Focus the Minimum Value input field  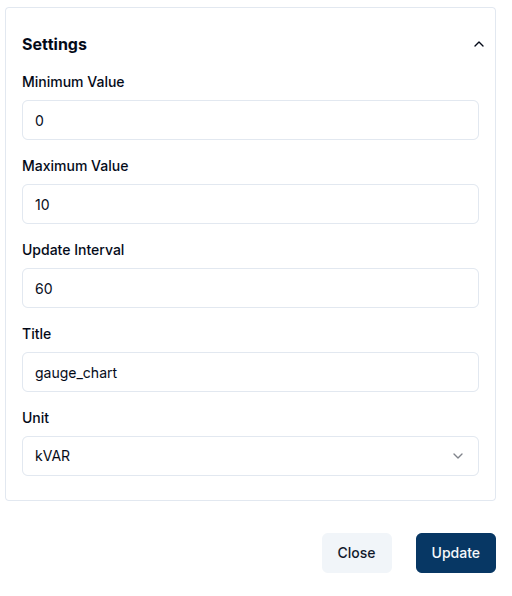(250, 120)
